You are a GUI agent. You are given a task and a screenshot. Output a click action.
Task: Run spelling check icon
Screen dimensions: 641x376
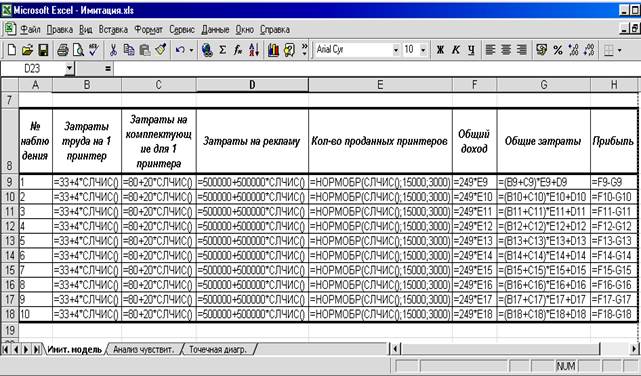(x=94, y=50)
